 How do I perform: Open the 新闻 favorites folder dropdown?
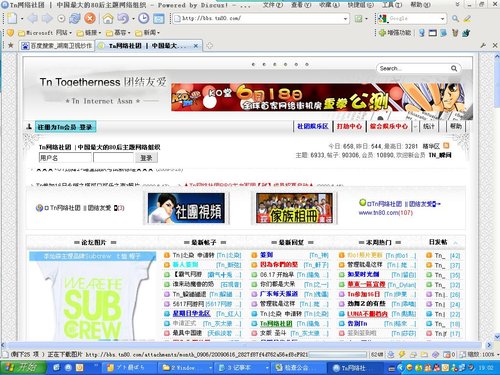[x=147, y=33]
